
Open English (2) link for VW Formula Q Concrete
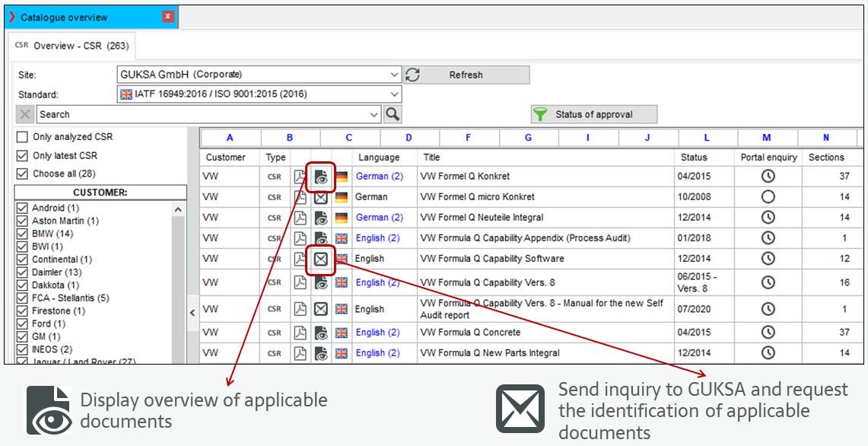pos(377,333)
